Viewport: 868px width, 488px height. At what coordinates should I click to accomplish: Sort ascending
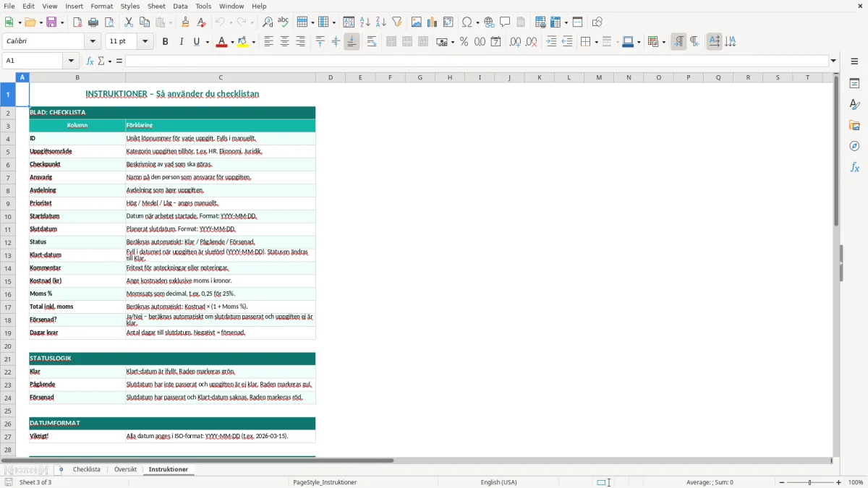coord(365,22)
